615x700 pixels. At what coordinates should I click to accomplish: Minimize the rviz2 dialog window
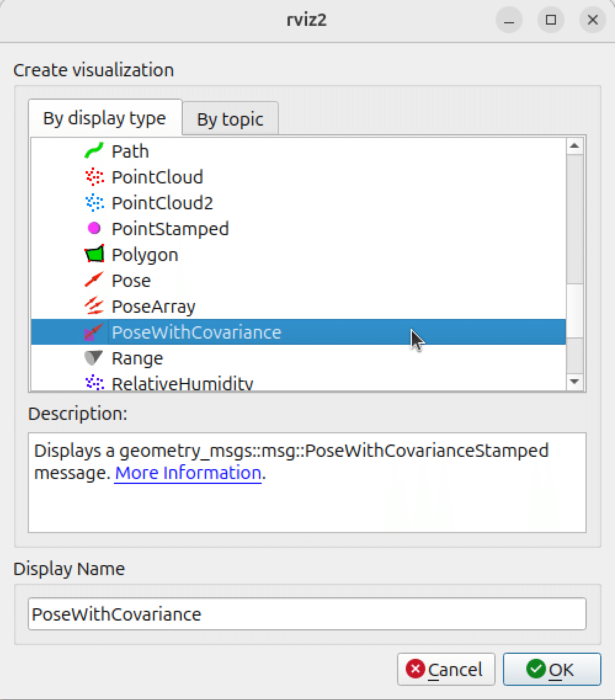(509, 20)
